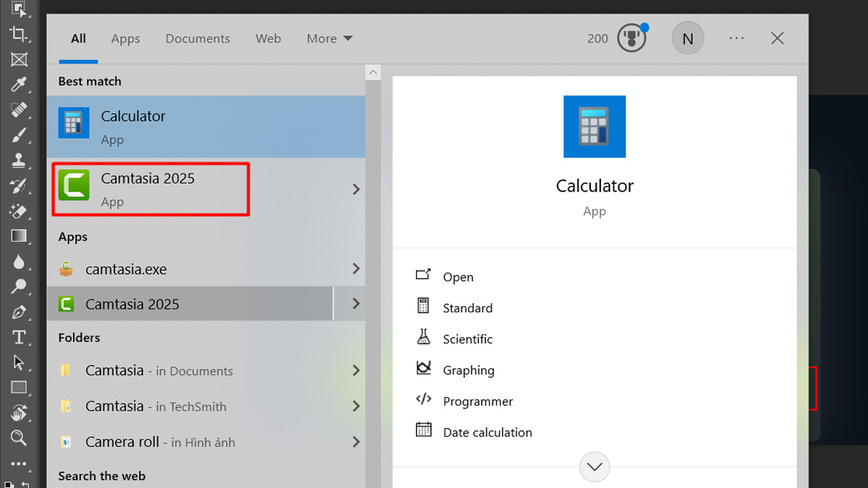Open the N account avatar
Screen dimensions: 868x488
[688, 38]
